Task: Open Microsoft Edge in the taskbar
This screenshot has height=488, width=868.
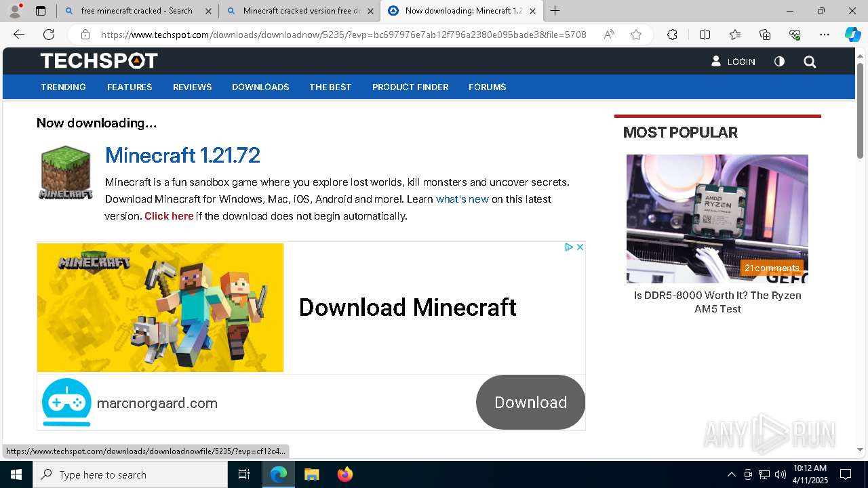Action: click(x=279, y=474)
